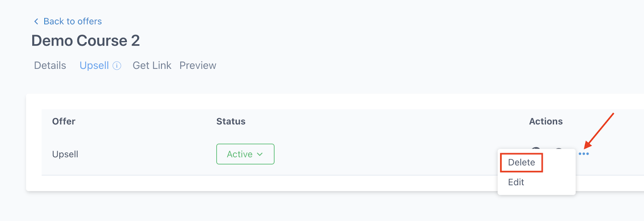
Task: Choose Delete from the actions popup
Action: [x=522, y=162]
